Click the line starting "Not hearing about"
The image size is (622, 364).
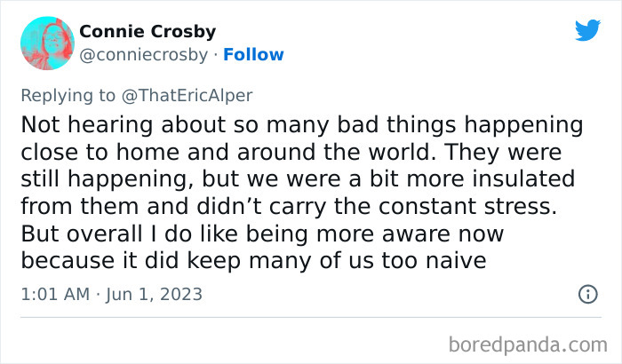click(302, 123)
